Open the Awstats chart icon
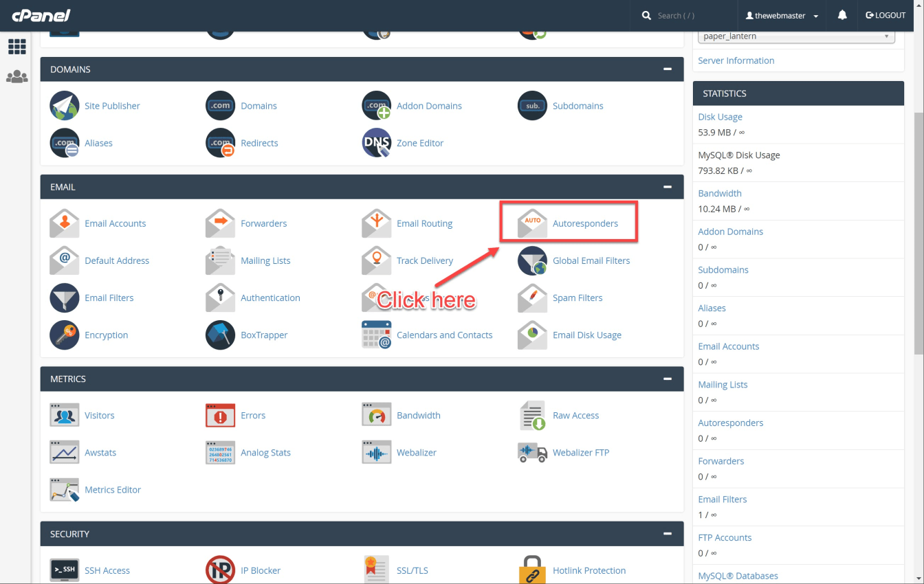 65,452
